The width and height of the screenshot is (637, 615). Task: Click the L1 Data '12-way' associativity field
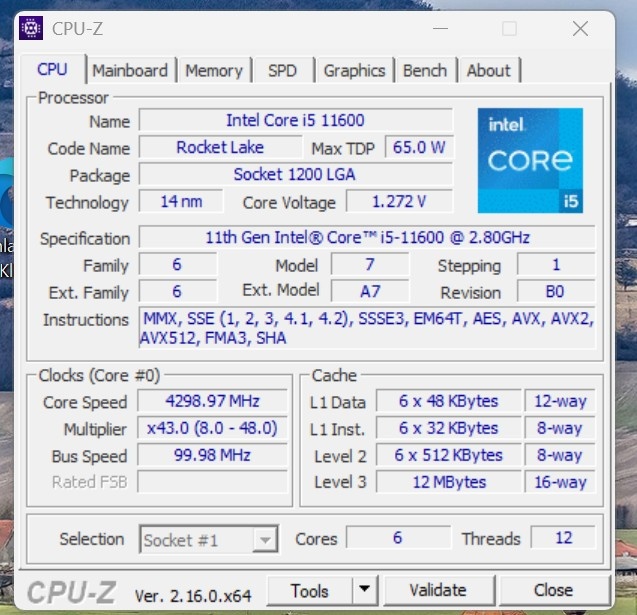(x=560, y=401)
